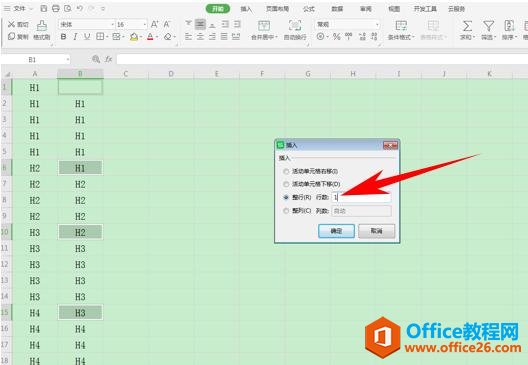Click the Wrap Text icon
The height and width of the screenshot is (365, 528).
(295, 26)
